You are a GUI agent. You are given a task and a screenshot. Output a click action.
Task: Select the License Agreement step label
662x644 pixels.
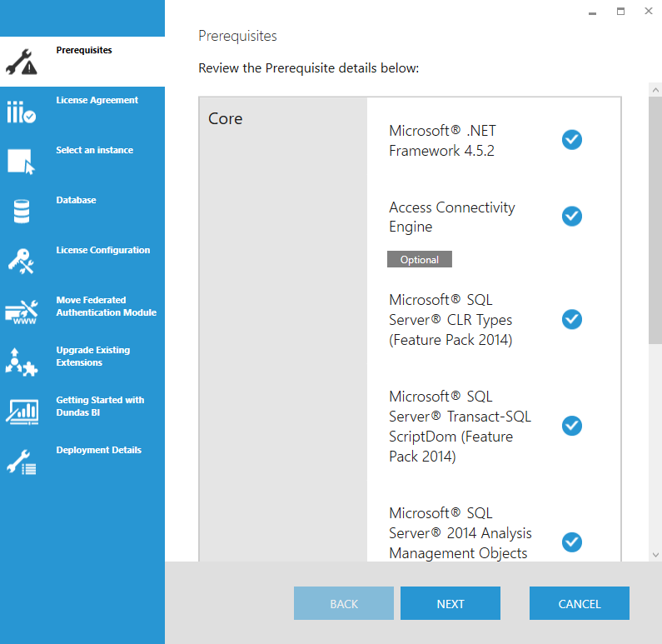(97, 100)
